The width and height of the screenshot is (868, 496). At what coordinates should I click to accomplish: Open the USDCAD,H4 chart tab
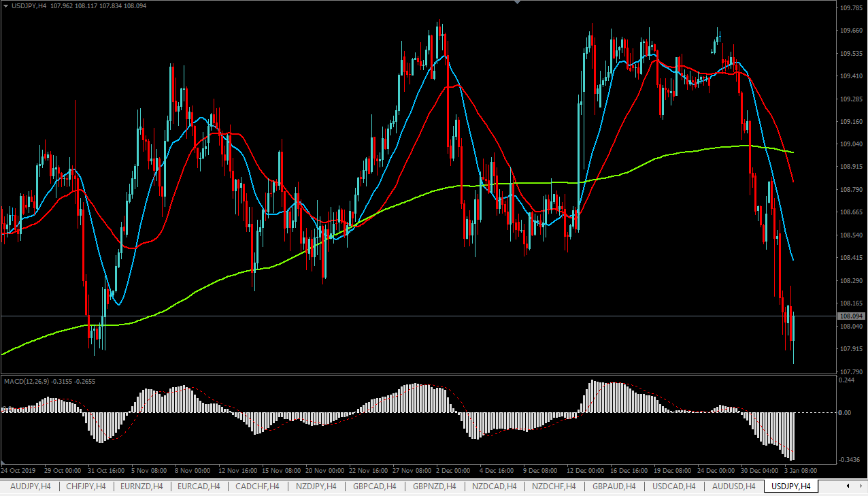click(673, 486)
